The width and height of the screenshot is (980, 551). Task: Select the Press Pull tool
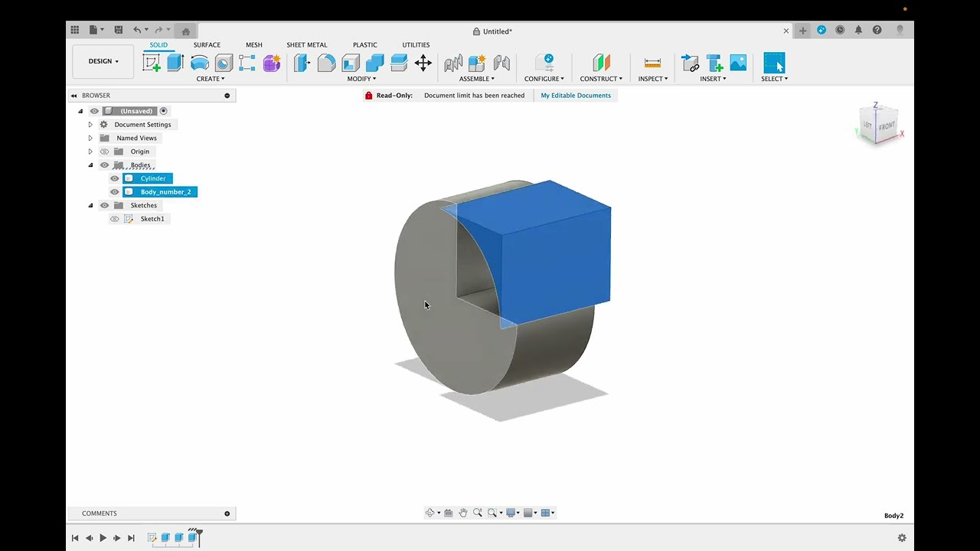click(x=302, y=63)
